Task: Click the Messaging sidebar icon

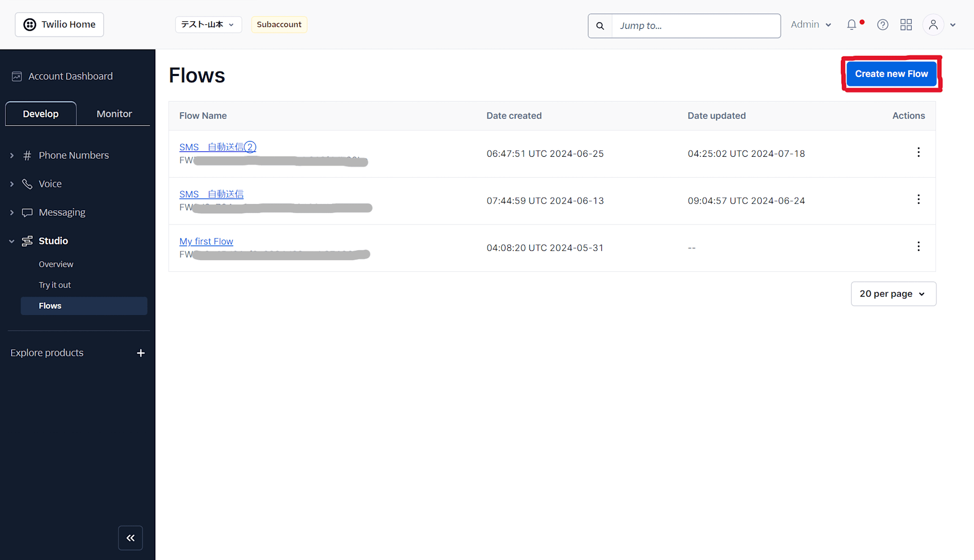Action: pyautogui.click(x=27, y=213)
